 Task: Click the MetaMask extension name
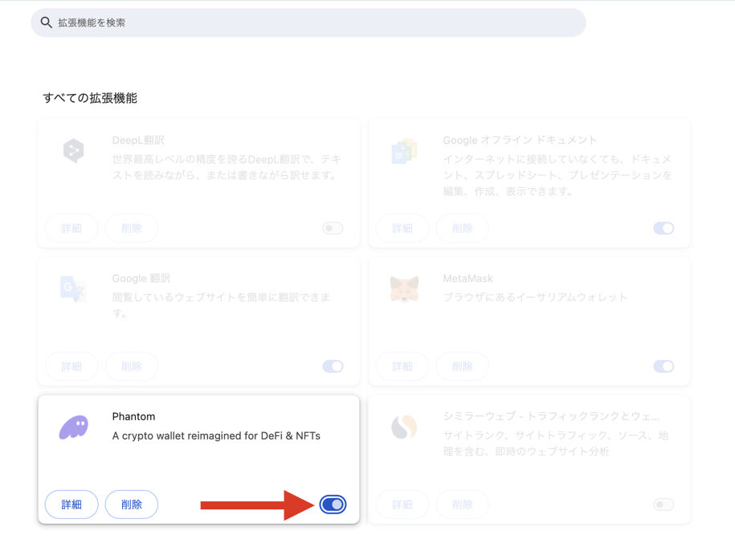(468, 279)
